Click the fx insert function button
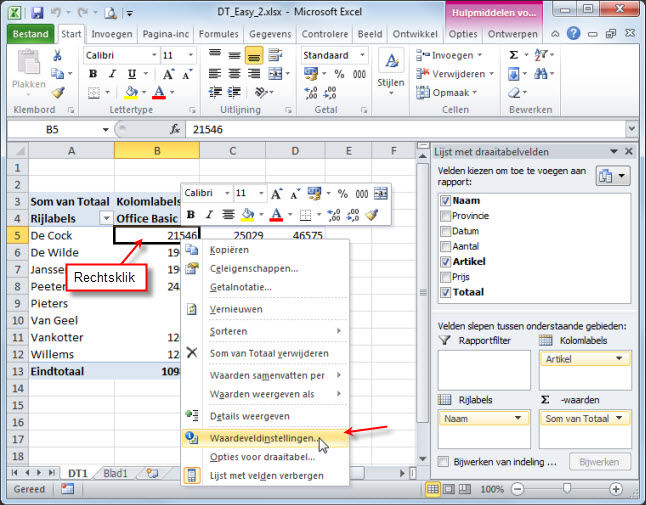646x505 pixels. pos(175,129)
